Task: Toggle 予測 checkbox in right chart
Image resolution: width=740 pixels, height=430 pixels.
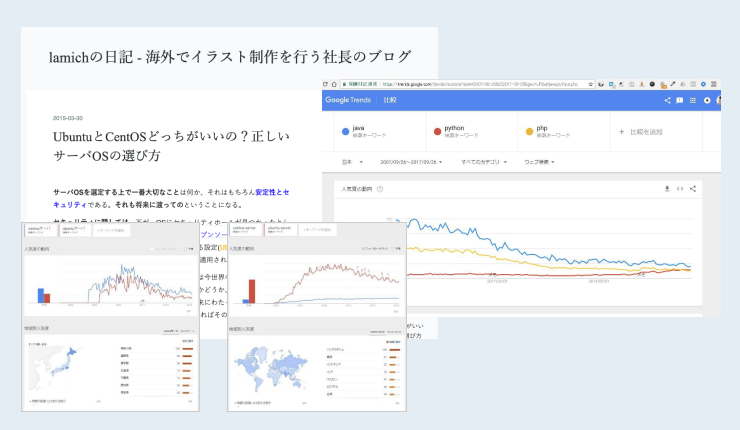Action: point(393,249)
